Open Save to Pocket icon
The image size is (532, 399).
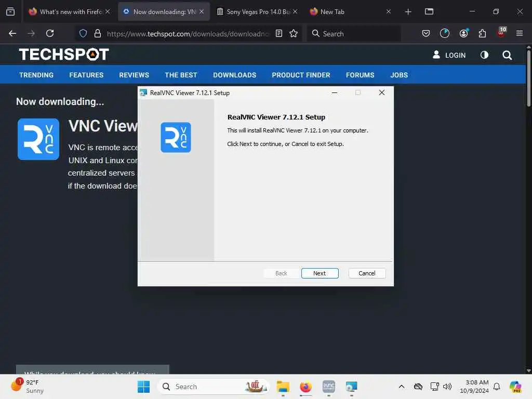click(x=426, y=33)
